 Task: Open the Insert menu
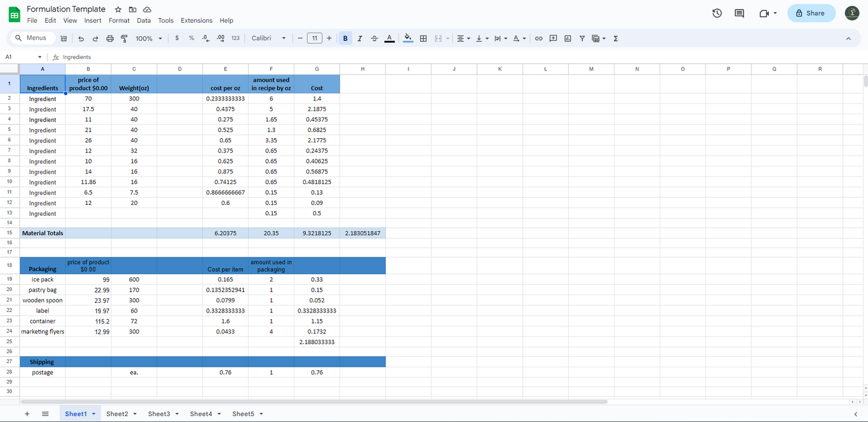click(x=93, y=20)
